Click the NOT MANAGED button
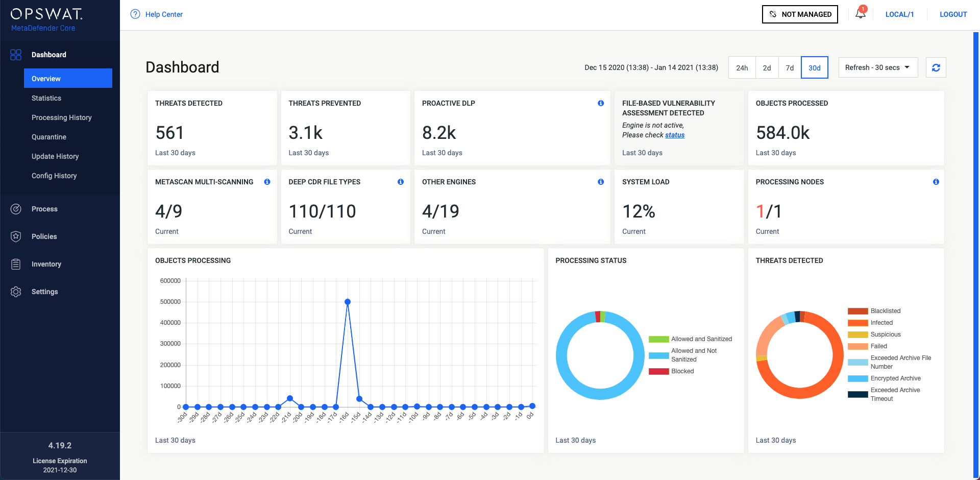Screen dimensions: 980x480 coord(799,14)
